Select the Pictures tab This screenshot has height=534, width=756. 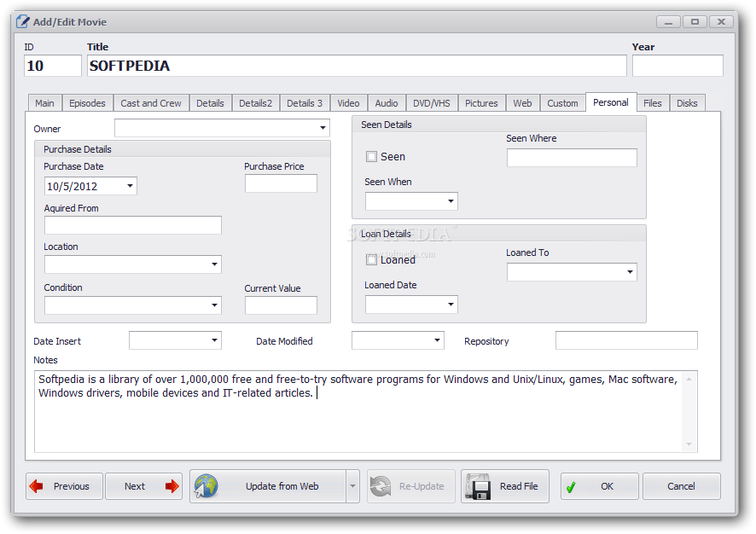click(x=481, y=103)
